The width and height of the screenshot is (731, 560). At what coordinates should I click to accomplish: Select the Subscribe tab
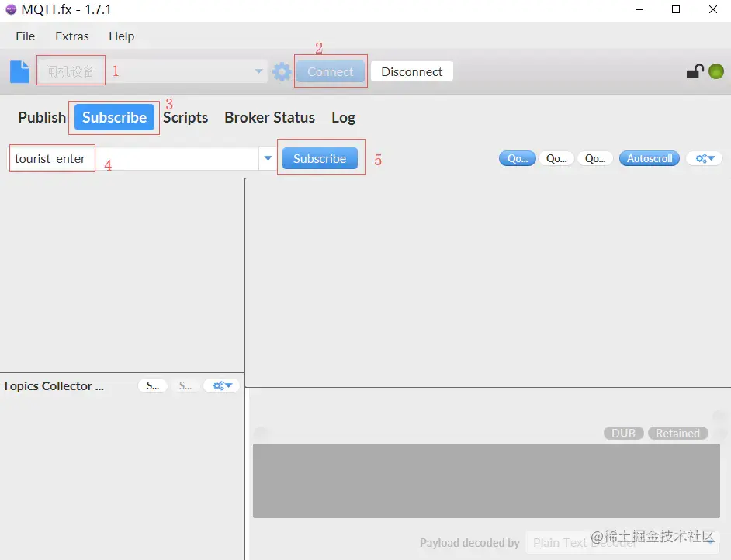pos(114,117)
